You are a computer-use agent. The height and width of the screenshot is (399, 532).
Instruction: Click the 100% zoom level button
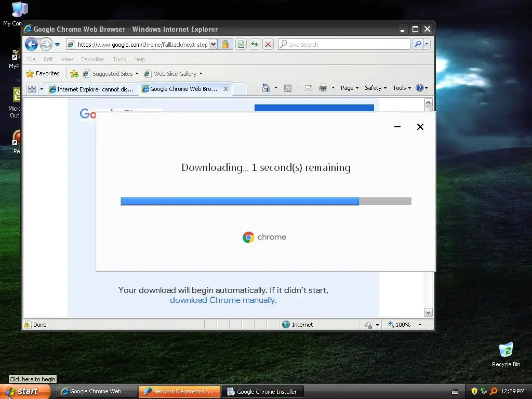[x=400, y=325]
